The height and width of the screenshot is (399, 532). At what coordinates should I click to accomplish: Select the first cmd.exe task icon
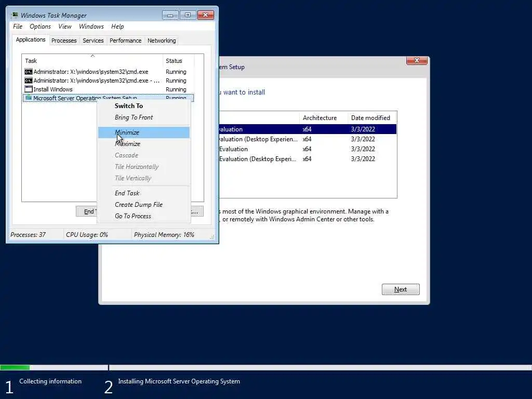pos(29,72)
